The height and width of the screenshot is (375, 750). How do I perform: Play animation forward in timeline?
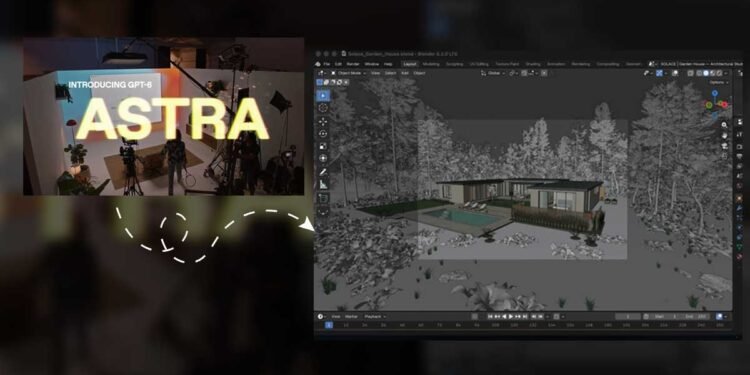pyautogui.click(x=511, y=316)
